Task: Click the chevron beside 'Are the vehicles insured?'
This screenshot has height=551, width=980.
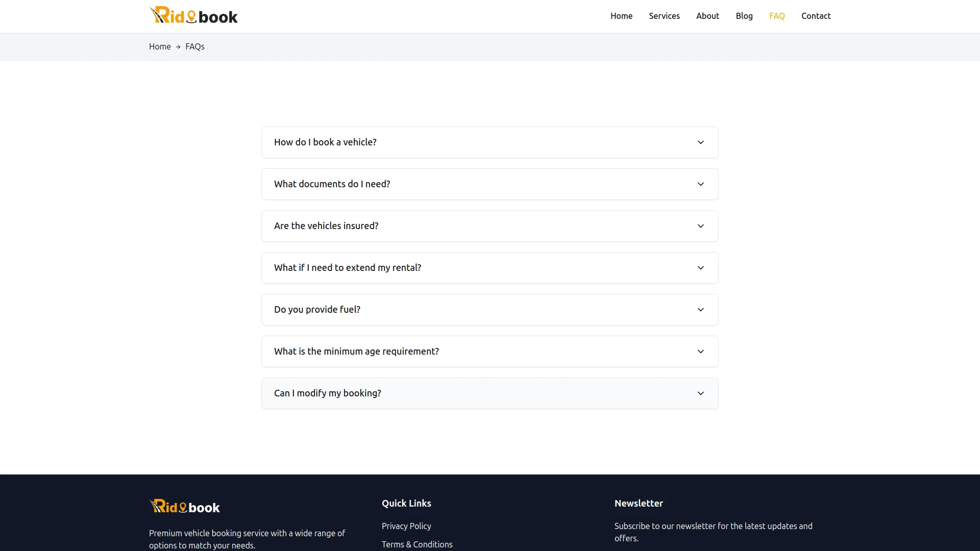Action: [700, 226]
